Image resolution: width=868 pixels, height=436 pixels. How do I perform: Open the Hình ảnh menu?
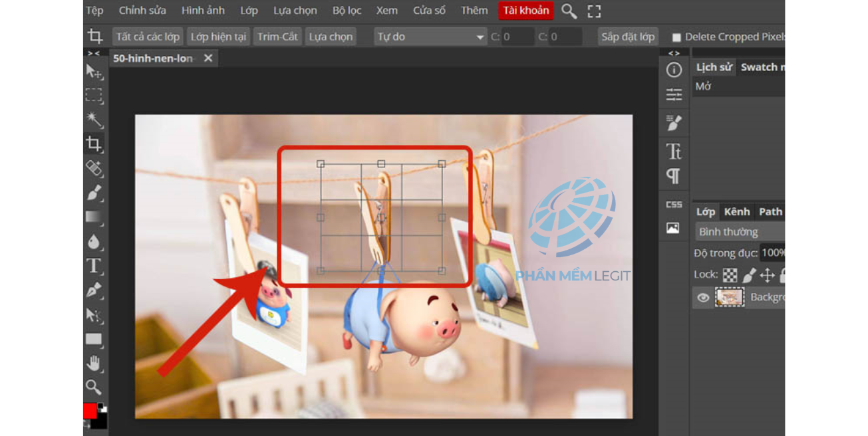(203, 11)
